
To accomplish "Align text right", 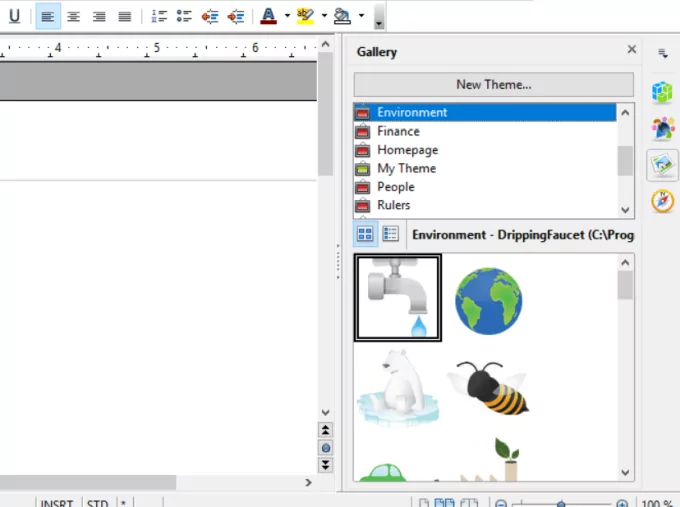I will pyautogui.click(x=99, y=16).
